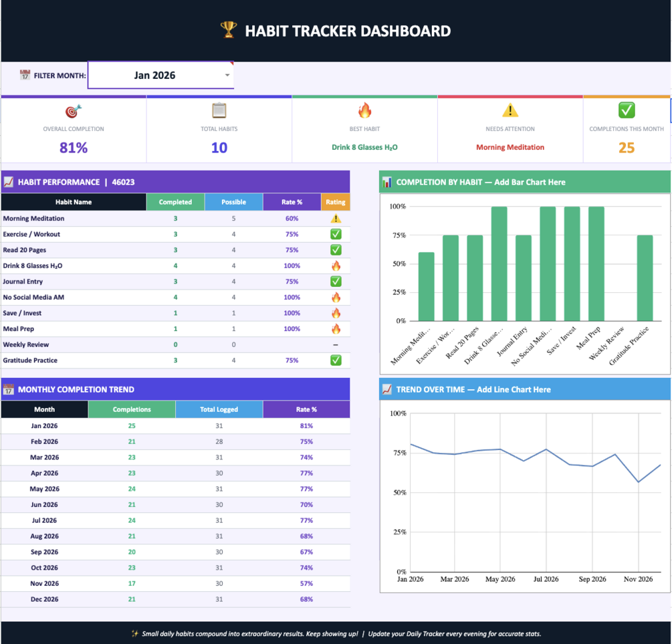Click the Completions column header in monthly trend
Viewport: 672px width, 644px height.
click(132, 409)
